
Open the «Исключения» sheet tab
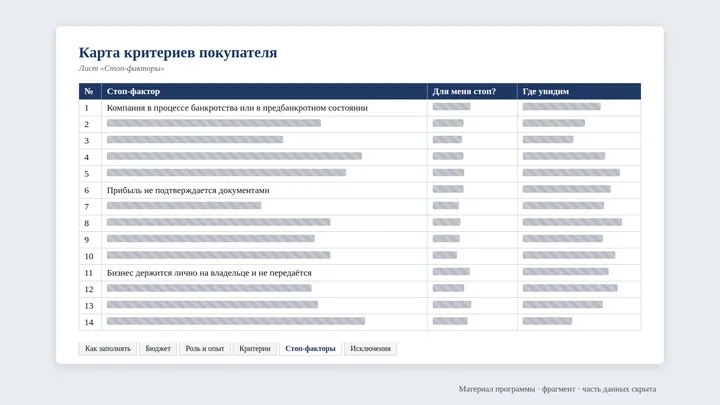(x=371, y=349)
